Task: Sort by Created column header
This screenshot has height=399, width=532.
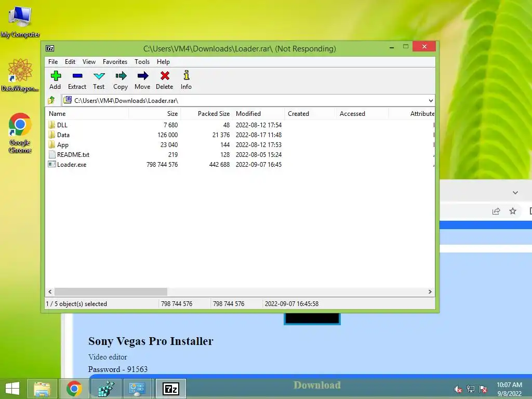Action: [310, 114]
